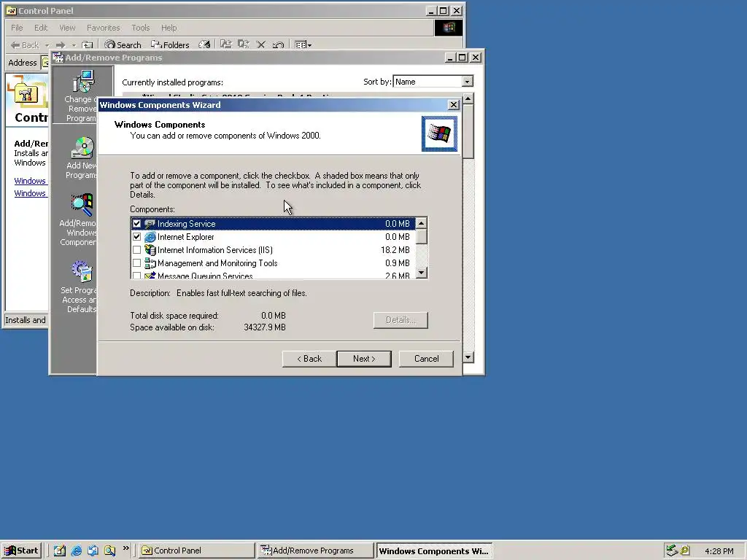
Task: Open Forward history dropdown arrow
Action: pyautogui.click(x=74, y=45)
